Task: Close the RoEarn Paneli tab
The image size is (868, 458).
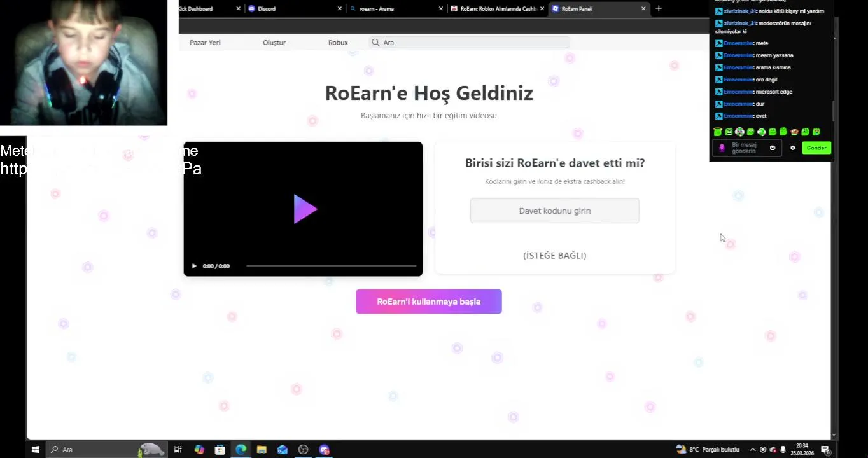Action: [x=643, y=9]
